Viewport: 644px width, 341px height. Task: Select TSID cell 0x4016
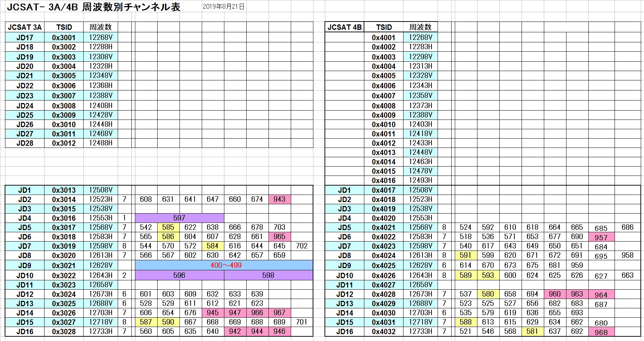[x=384, y=180]
